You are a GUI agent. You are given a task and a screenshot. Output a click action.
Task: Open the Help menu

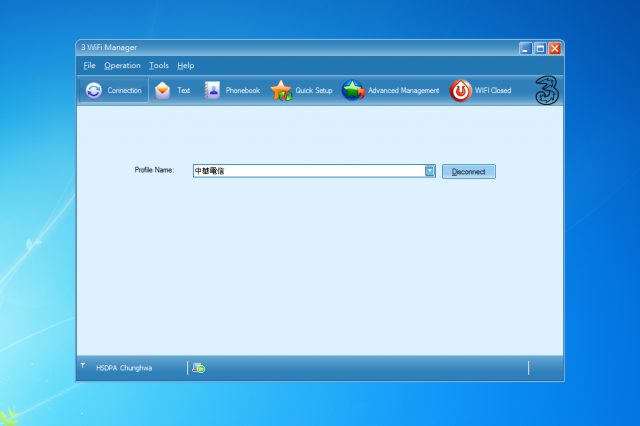(x=186, y=65)
